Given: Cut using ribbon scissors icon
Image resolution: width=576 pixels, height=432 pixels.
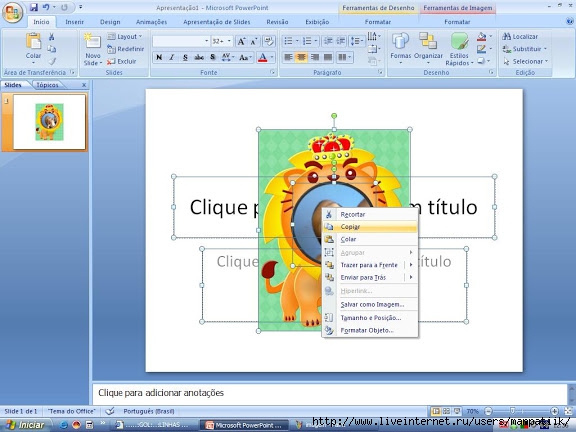Looking at the screenshot, I should click(52, 37).
